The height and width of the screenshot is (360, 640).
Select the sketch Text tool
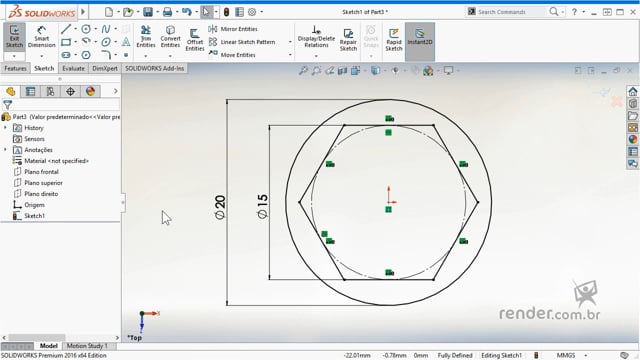click(x=126, y=42)
